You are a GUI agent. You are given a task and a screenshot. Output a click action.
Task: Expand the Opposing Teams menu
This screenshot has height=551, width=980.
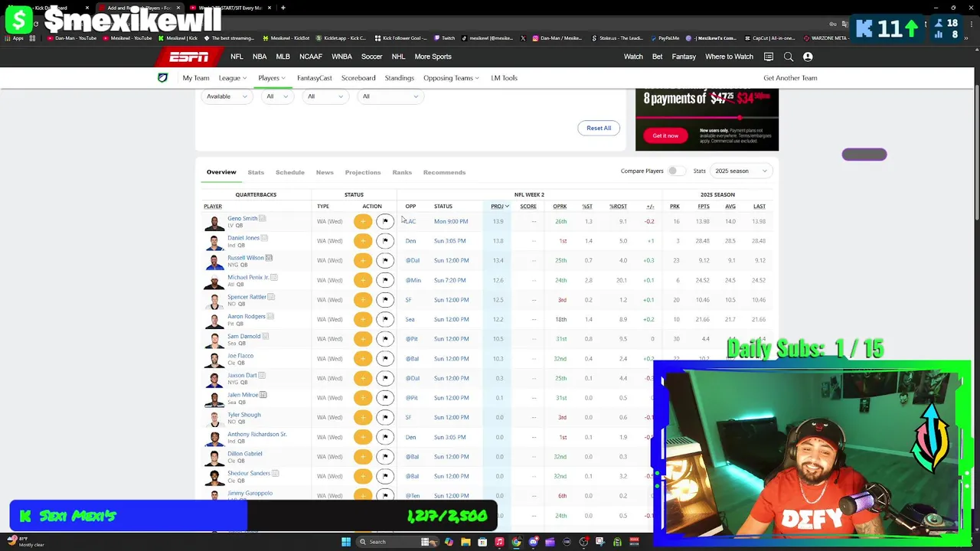tap(452, 78)
